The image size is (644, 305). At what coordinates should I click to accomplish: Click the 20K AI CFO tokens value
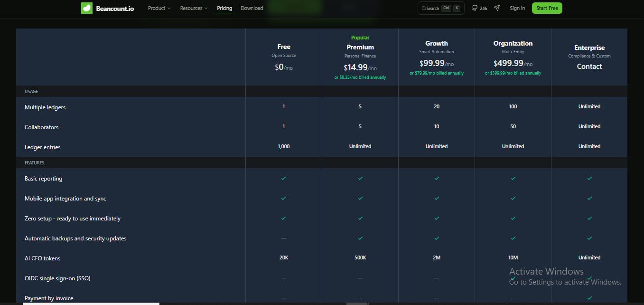(x=284, y=257)
